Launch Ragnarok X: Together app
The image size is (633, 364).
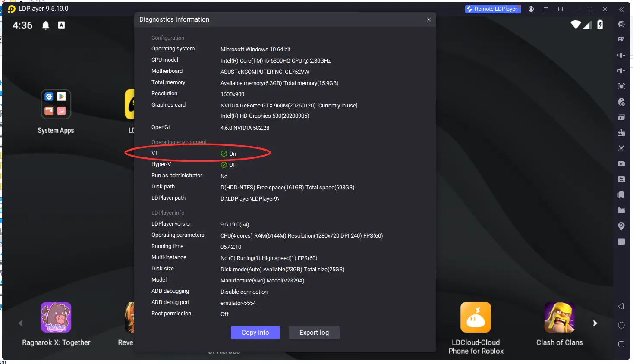[x=56, y=317]
